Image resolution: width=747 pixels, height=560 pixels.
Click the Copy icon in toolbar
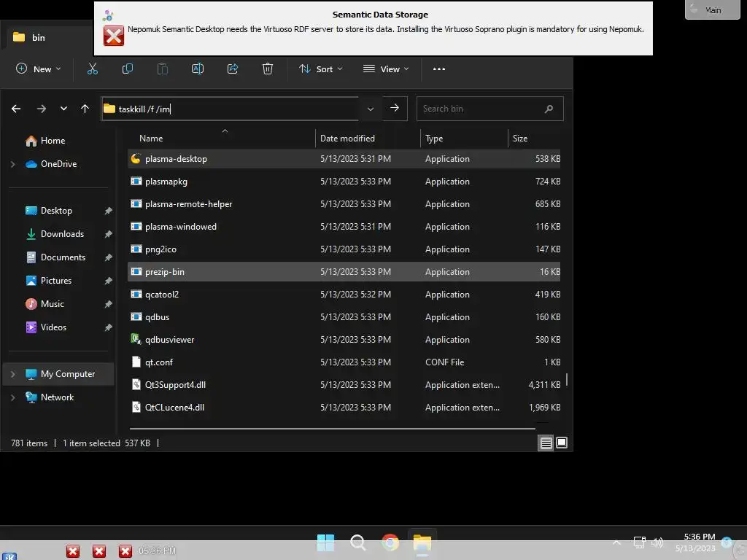[x=127, y=69]
